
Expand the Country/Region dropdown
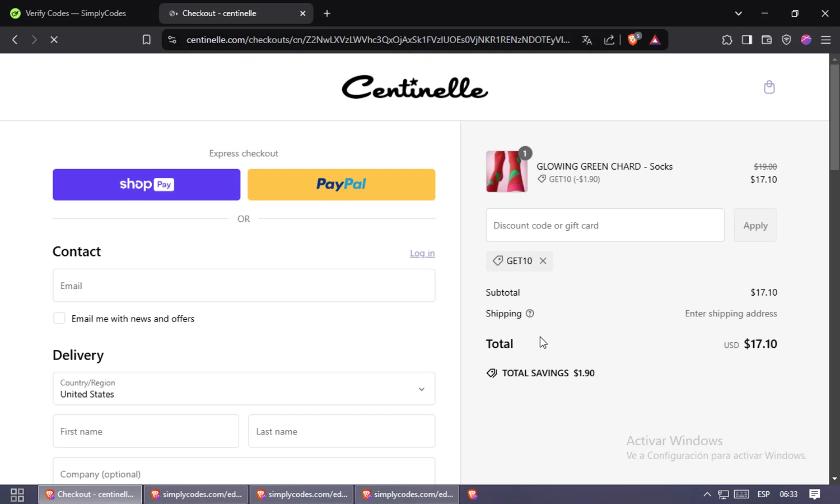[x=244, y=389]
